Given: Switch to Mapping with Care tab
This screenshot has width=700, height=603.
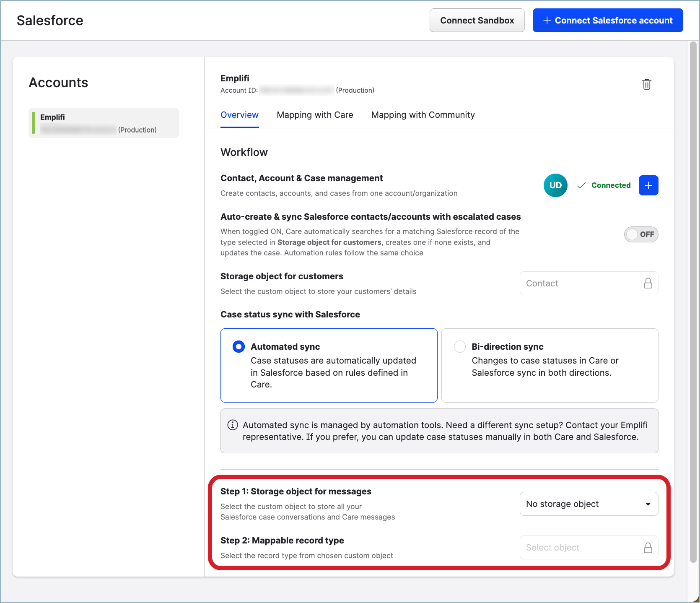Looking at the screenshot, I should pos(315,115).
